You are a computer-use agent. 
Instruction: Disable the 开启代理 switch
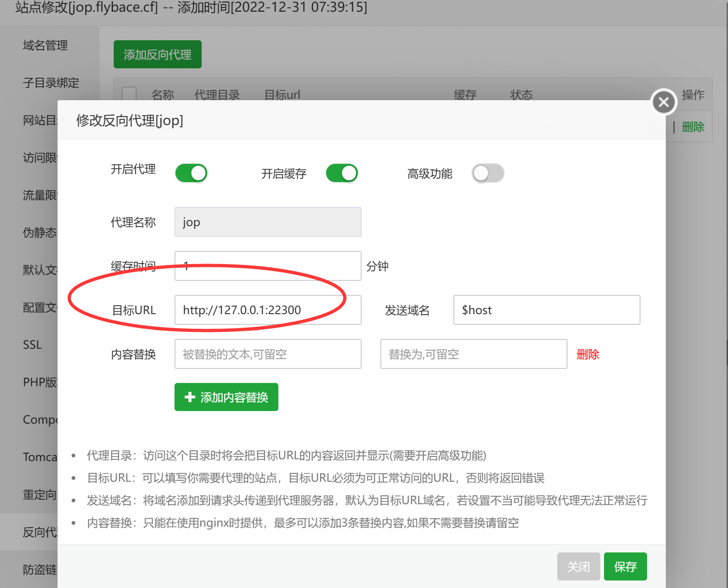click(x=191, y=173)
